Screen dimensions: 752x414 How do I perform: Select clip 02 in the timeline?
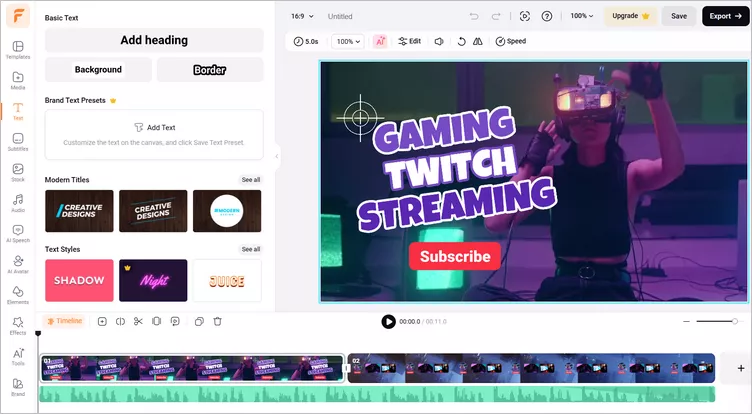[x=531, y=368]
